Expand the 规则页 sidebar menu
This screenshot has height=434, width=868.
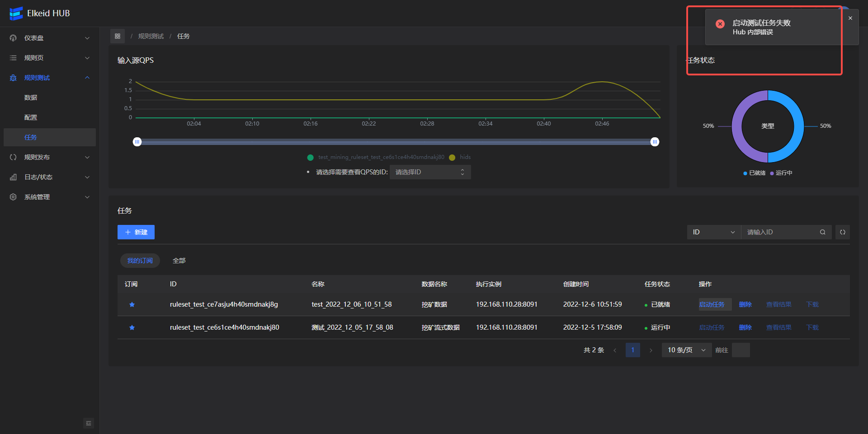(50, 58)
